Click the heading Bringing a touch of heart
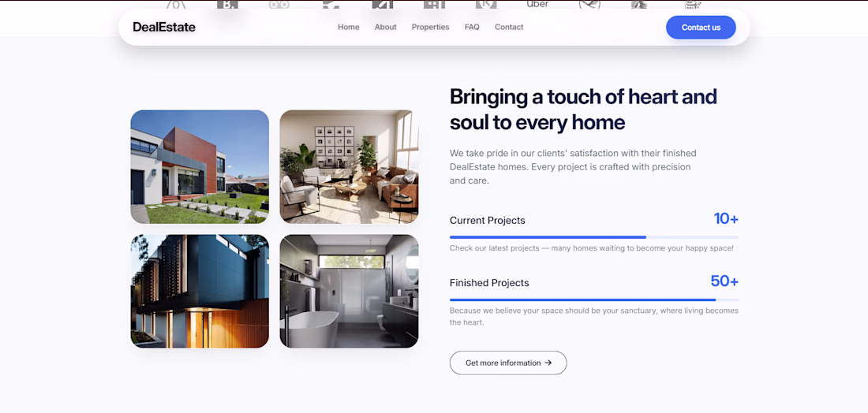Image resolution: width=868 pixels, height=413 pixels. (x=583, y=109)
